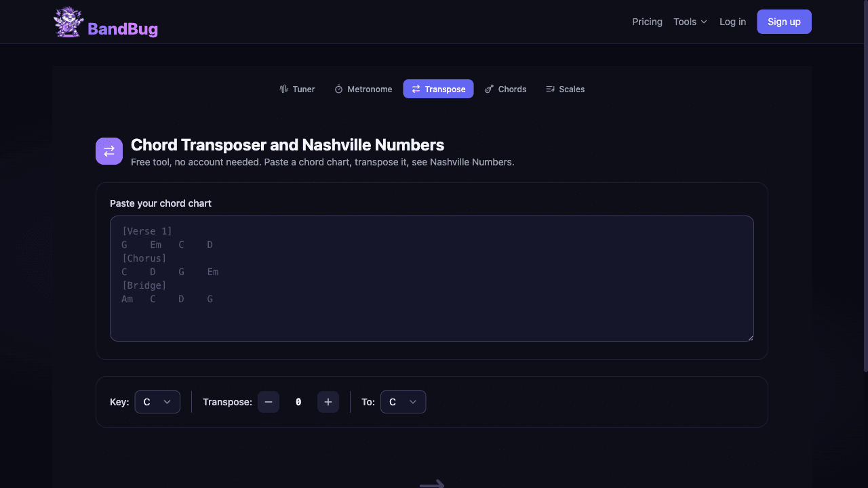Viewport: 868px width, 488px height.
Task: Open the Pricing page
Action: pyautogui.click(x=647, y=21)
